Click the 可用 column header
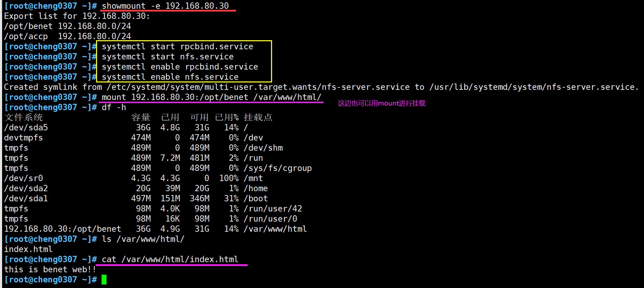644x288 pixels. pyautogui.click(x=199, y=117)
